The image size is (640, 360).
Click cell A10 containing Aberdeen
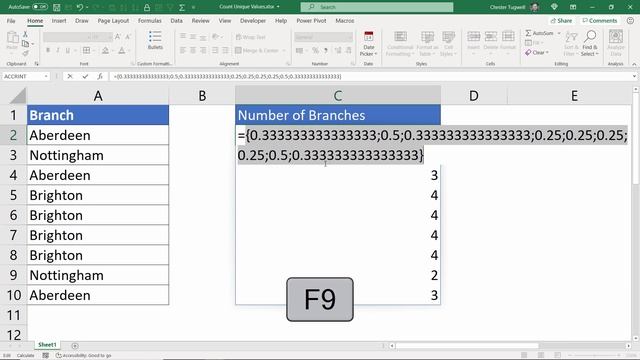pos(98,295)
